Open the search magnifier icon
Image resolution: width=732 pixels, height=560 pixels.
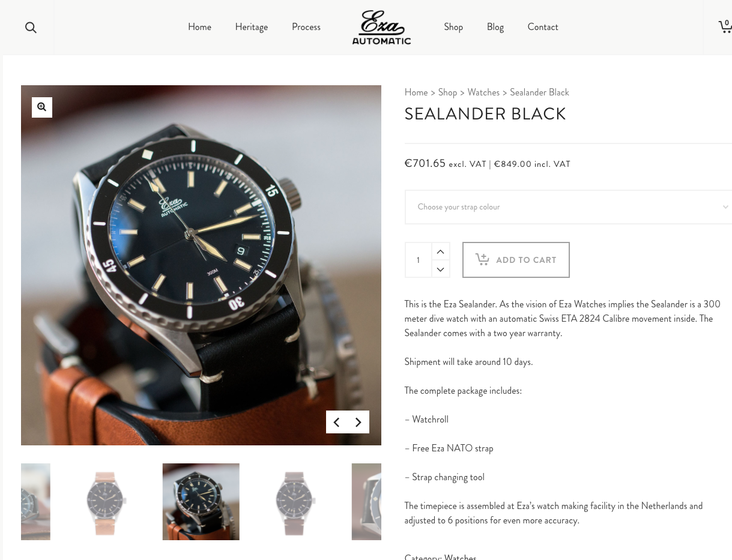(31, 27)
